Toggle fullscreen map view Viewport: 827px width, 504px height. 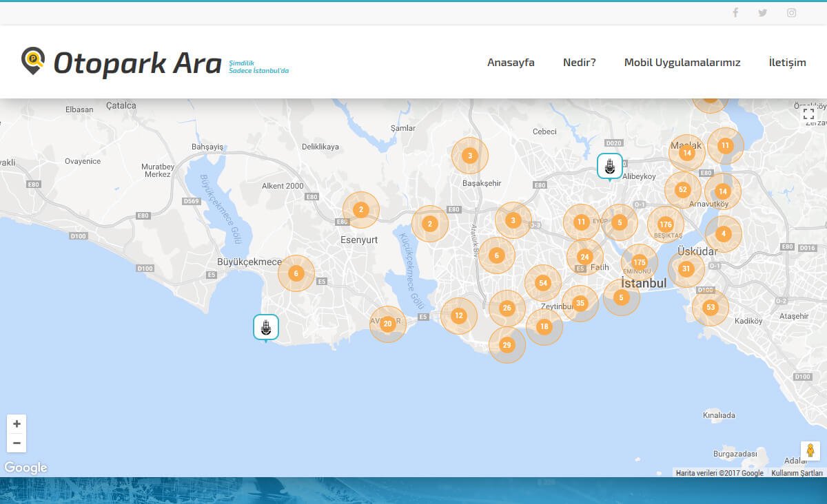(809, 114)
